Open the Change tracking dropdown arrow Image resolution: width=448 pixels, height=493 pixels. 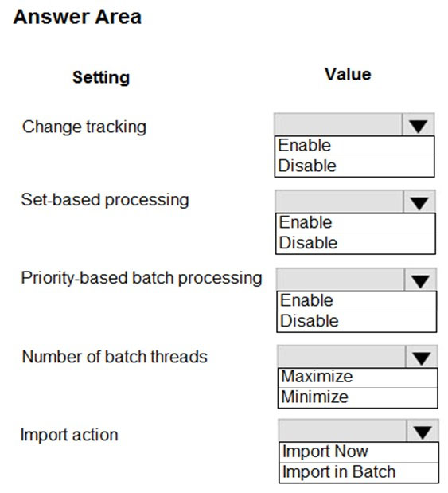[418, 125]
